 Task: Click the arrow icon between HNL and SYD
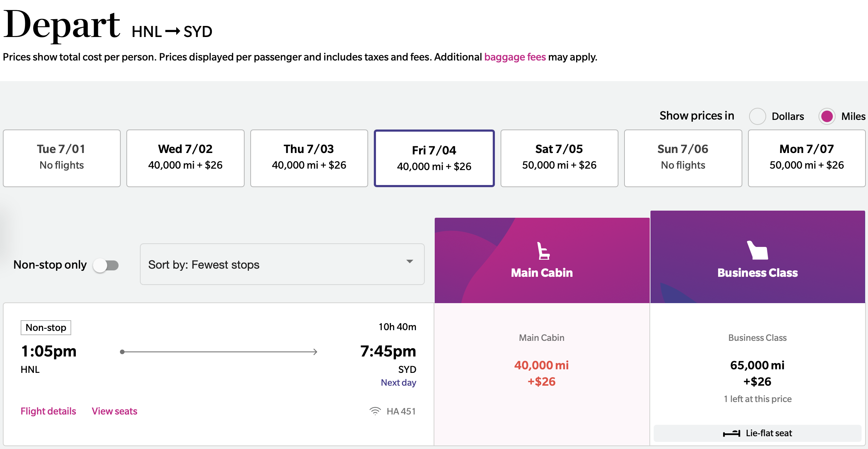point(173,31)
